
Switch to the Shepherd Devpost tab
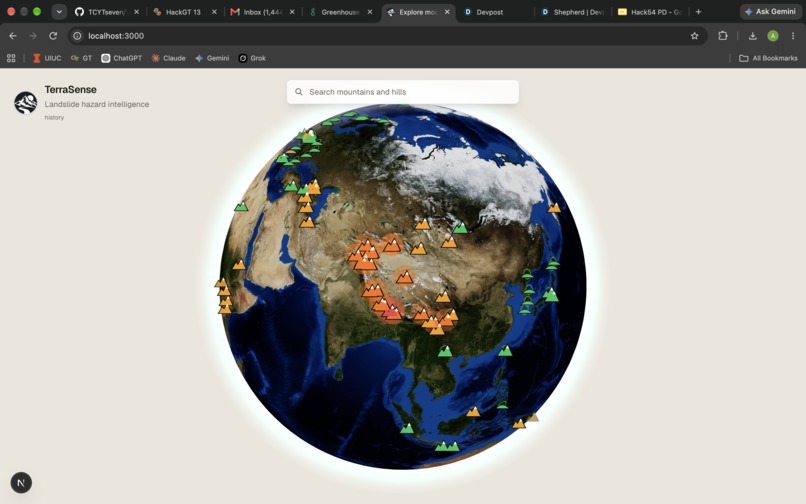[573, 12]
